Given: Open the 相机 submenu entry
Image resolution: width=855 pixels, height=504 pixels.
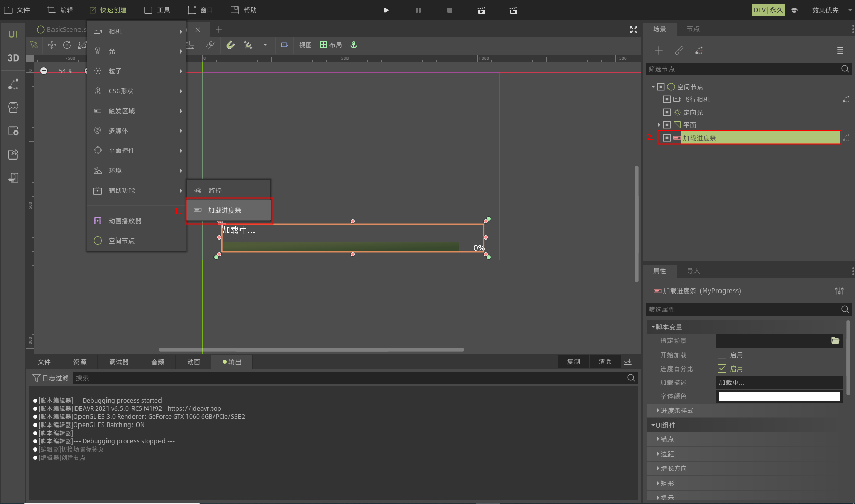Looking at the screenshot, I should click(x=137, y=31).
